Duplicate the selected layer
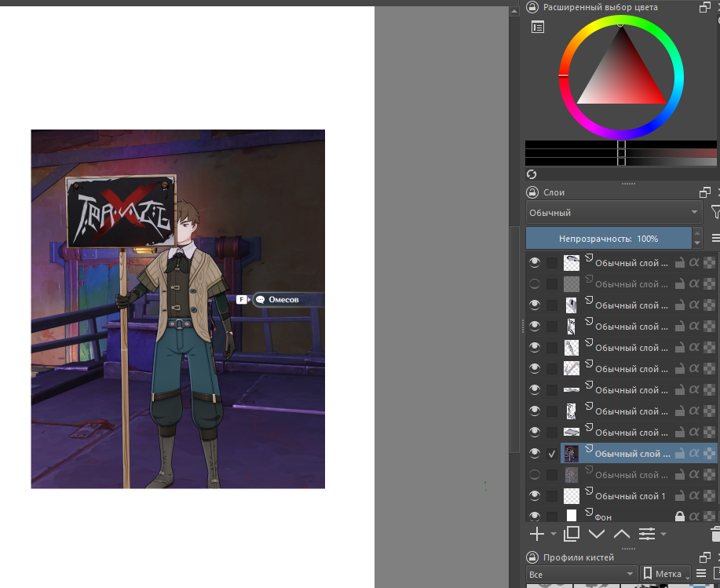Viewport: 720px width, 588px height. pos(572,534)
